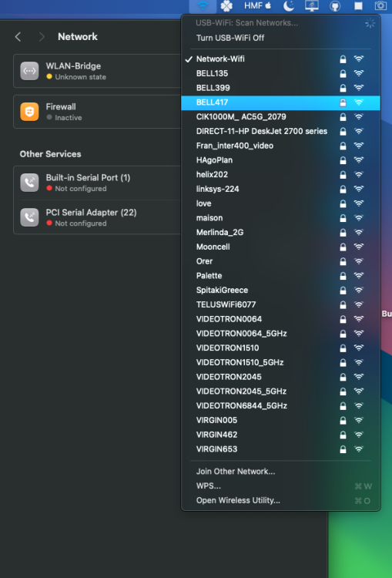Click the orange Firewall shield icon
The height and width of the screenshot is (578, 392).
click(x=29, y=112)
